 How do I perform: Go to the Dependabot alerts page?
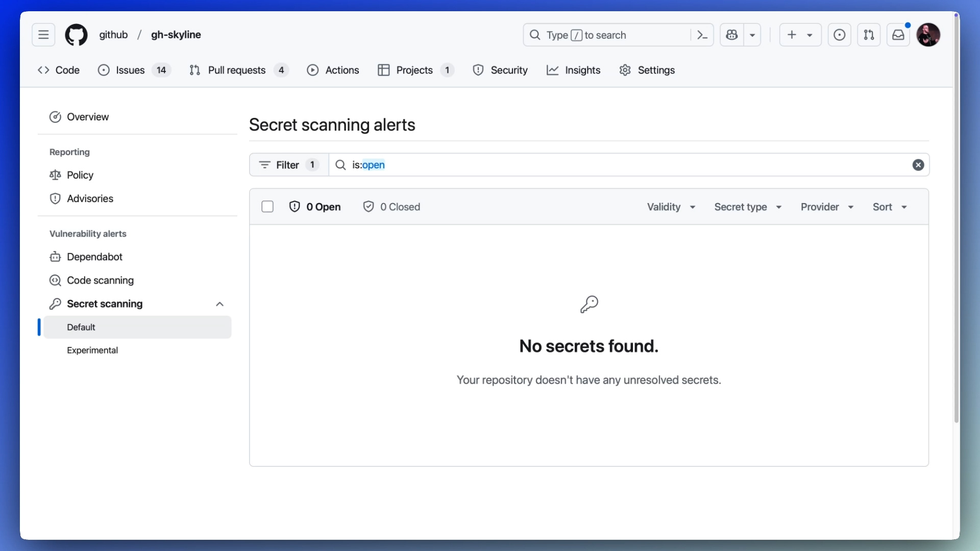(94, 257)
